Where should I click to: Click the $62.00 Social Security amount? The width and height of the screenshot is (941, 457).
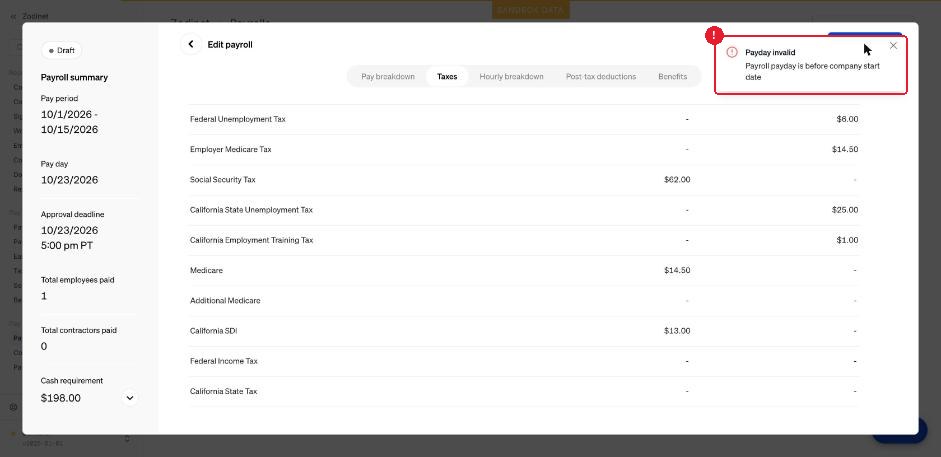pos(677,180)
